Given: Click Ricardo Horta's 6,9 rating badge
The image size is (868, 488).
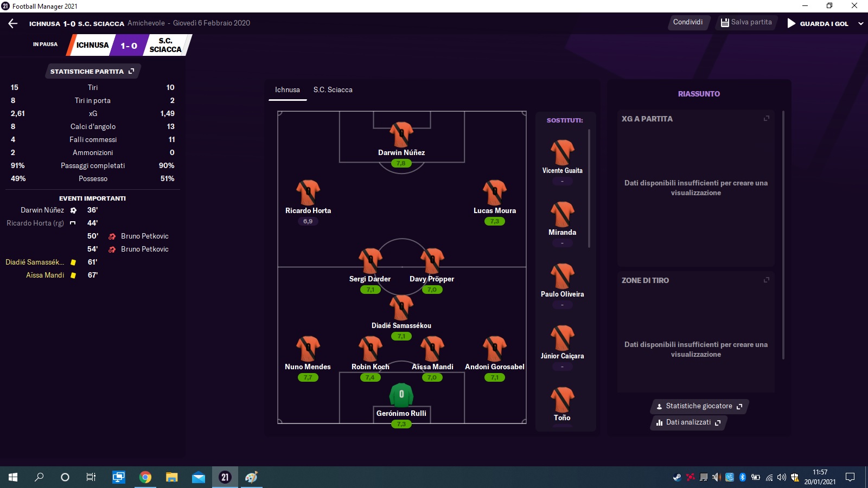Looking at the screenshot, I should (x=308, y=221).
